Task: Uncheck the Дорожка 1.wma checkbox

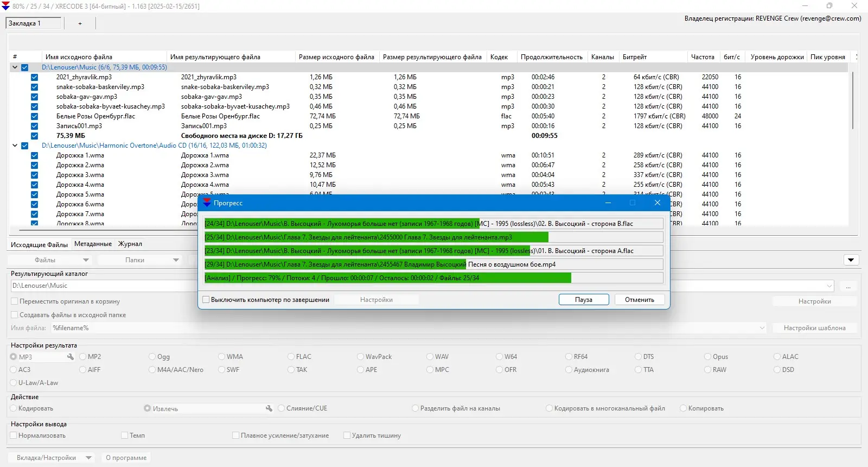Action: pyautogui.click(x=34, y=155)
